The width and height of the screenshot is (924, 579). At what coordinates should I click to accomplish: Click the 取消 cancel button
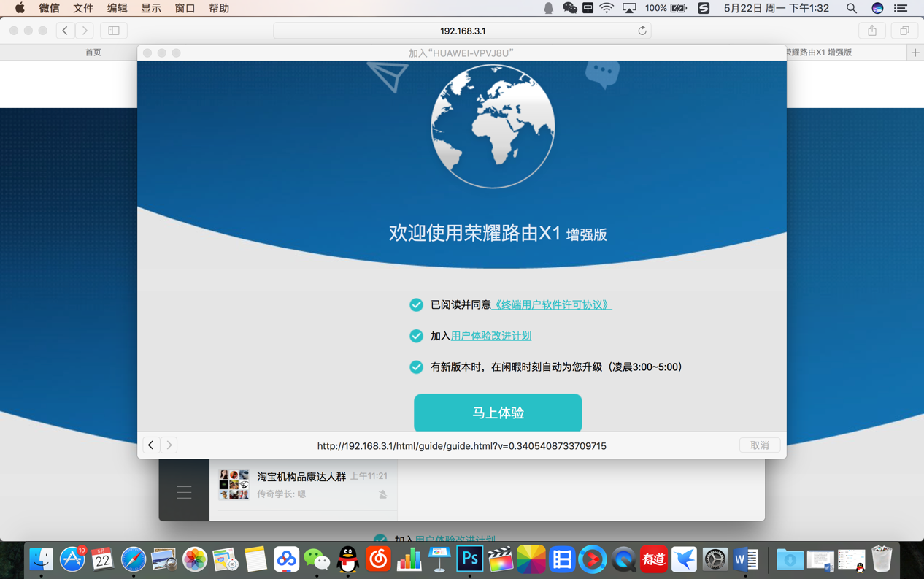coord(760,445)
